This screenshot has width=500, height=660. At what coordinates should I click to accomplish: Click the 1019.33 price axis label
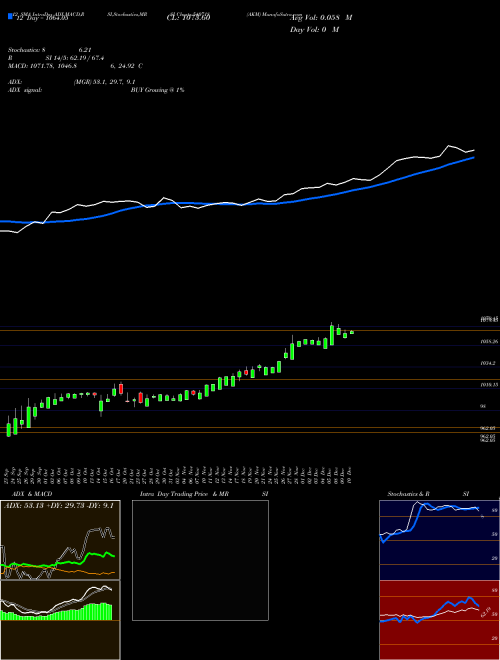[x=489, y=385]
